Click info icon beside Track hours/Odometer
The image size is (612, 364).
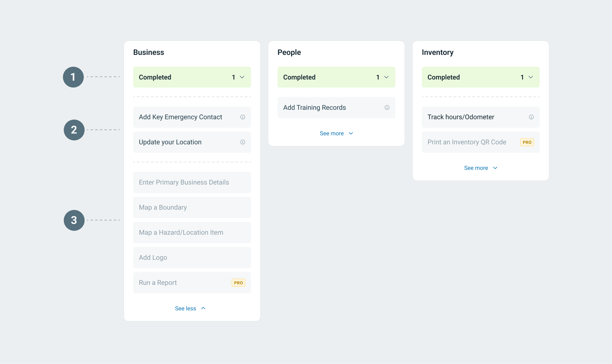(531, 117)
